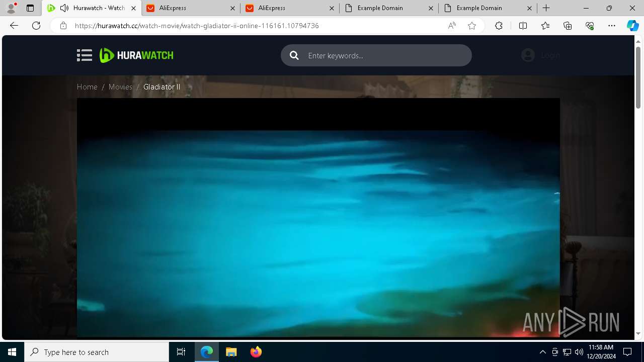Switch to the first AliExpress tab
Image resolution: width=644 pixels, height=362 pixels.
pos(191,8)
